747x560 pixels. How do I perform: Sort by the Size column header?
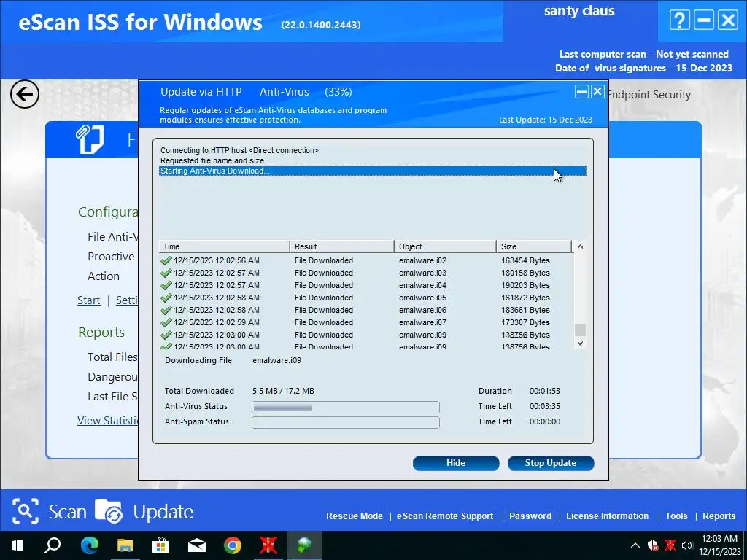point(534,246)
